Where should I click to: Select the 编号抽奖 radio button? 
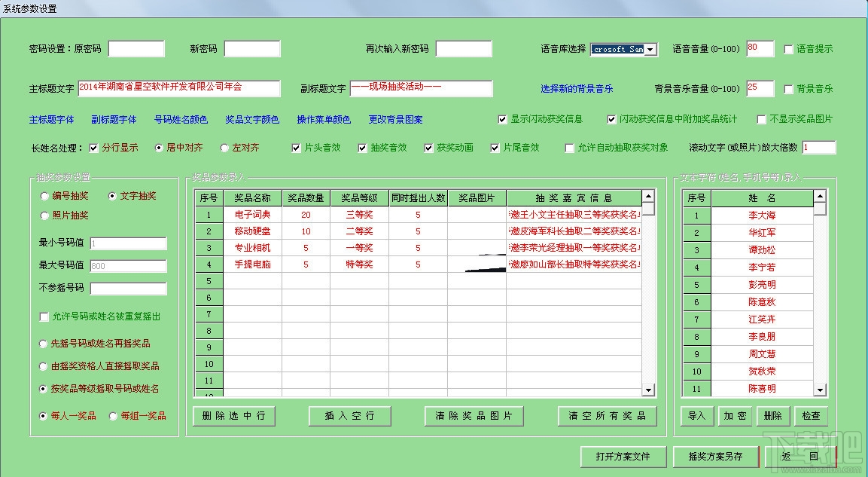tap(44, 196)
